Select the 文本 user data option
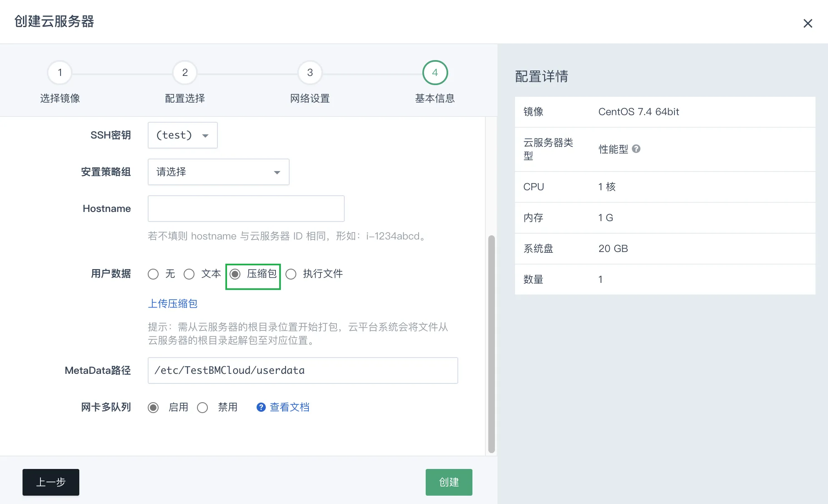Viewport: 828px width, 504px height. (x=189, y=274)
